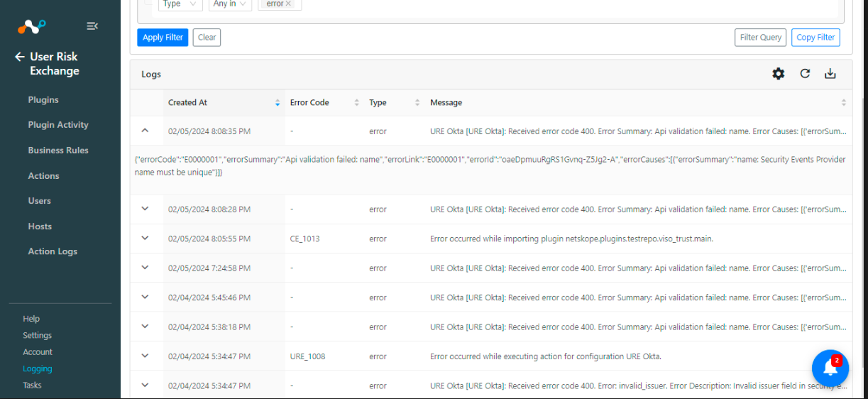
Task: Open Users page
Action: click(39, 201)
